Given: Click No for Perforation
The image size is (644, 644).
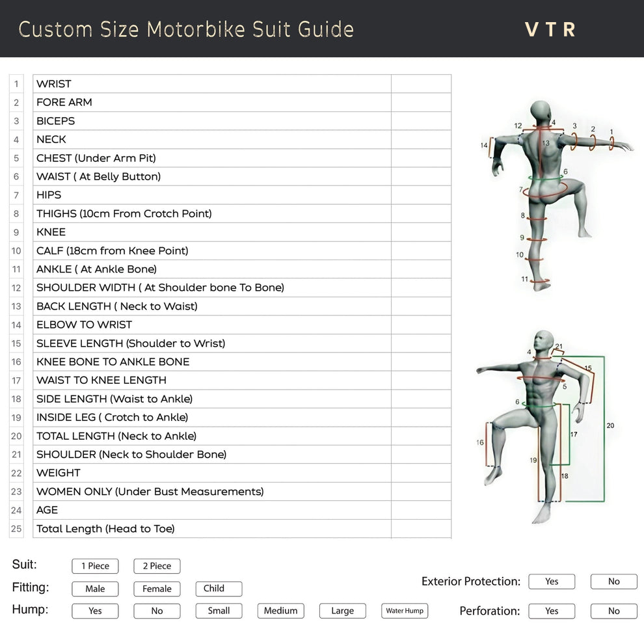Looking at the screenshot, I should click(613, 611).
